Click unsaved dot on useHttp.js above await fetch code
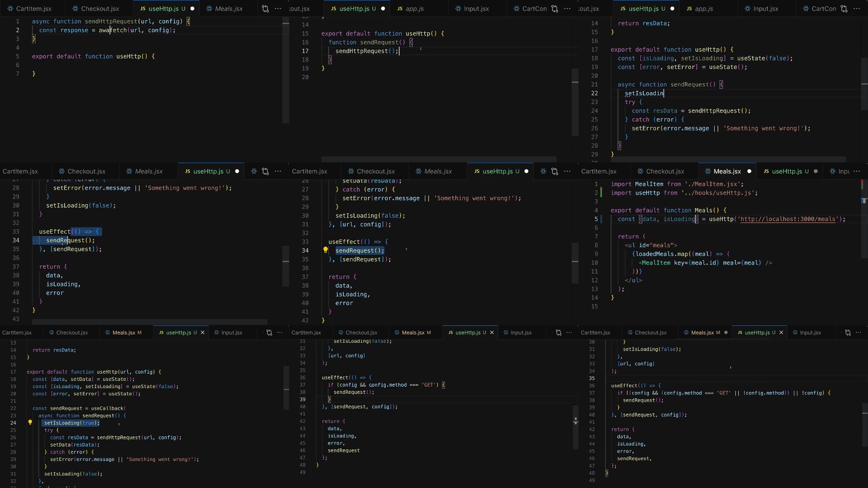This screenshot has width=868, height=488. [x=192, y=9]
